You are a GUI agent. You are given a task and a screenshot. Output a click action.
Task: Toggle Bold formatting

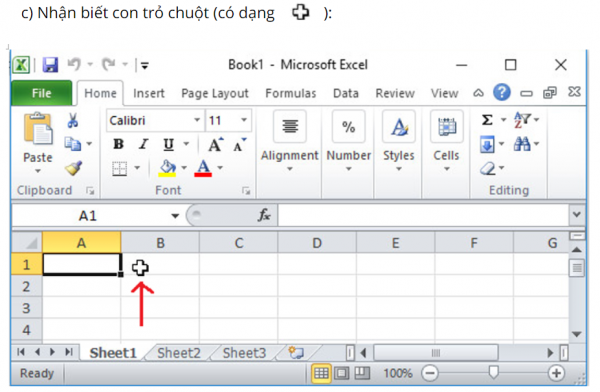tap(119, 144)
